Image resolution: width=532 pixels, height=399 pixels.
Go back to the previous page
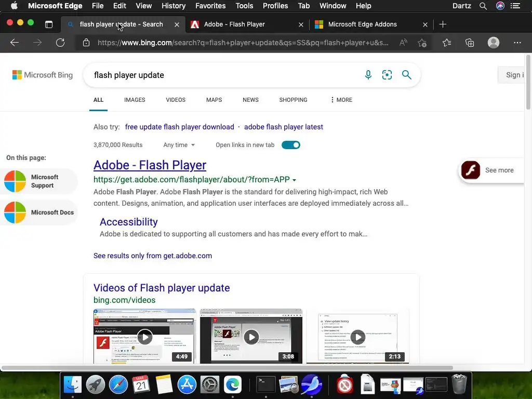[14, 43]
